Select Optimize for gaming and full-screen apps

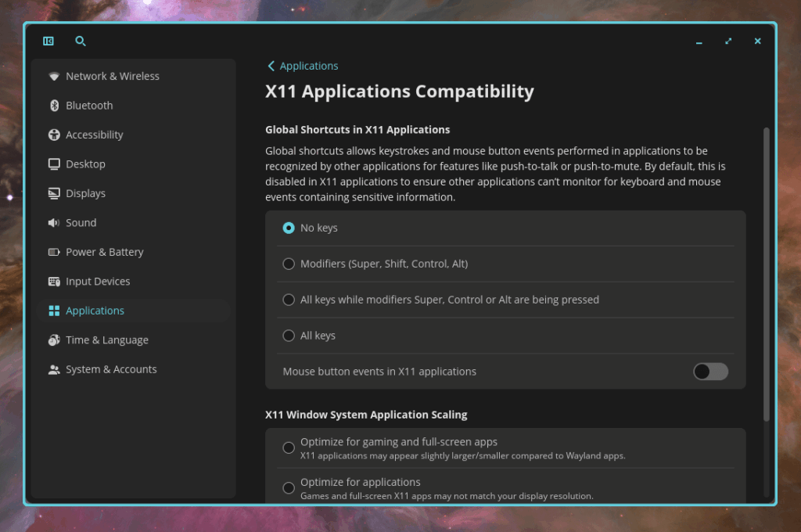click(289, 448)
